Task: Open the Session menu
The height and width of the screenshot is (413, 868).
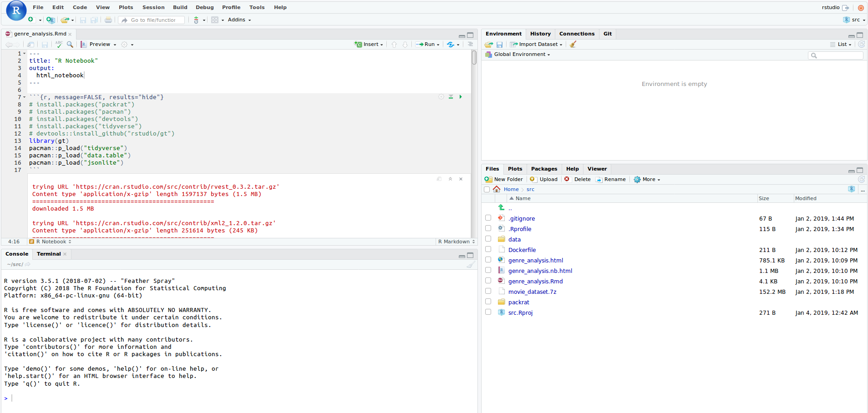Action: point(153,7)
